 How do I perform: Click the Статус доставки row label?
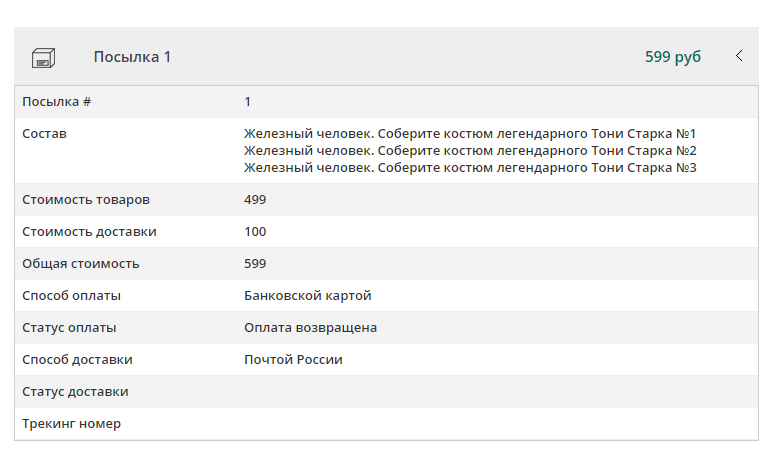click(75, 392)
